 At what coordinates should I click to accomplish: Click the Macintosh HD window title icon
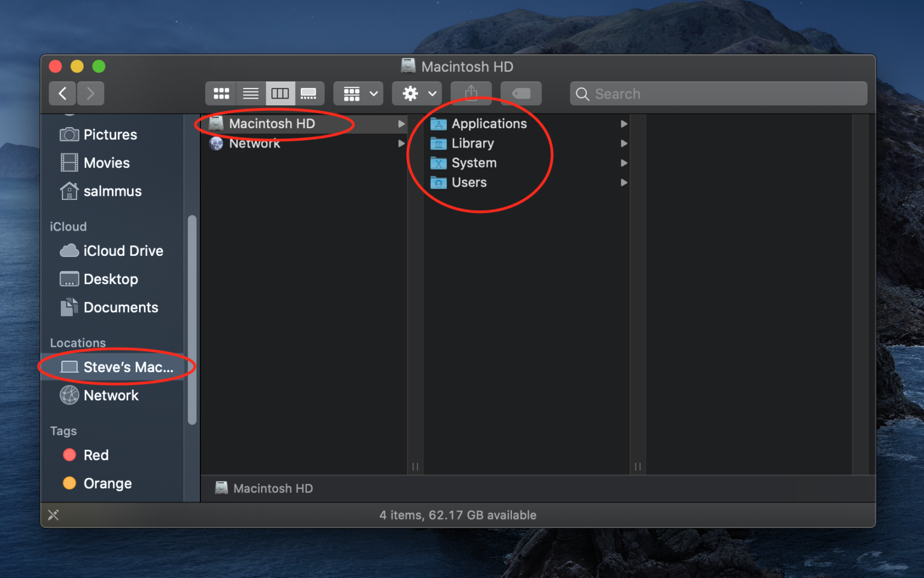[x=408, y=66]
